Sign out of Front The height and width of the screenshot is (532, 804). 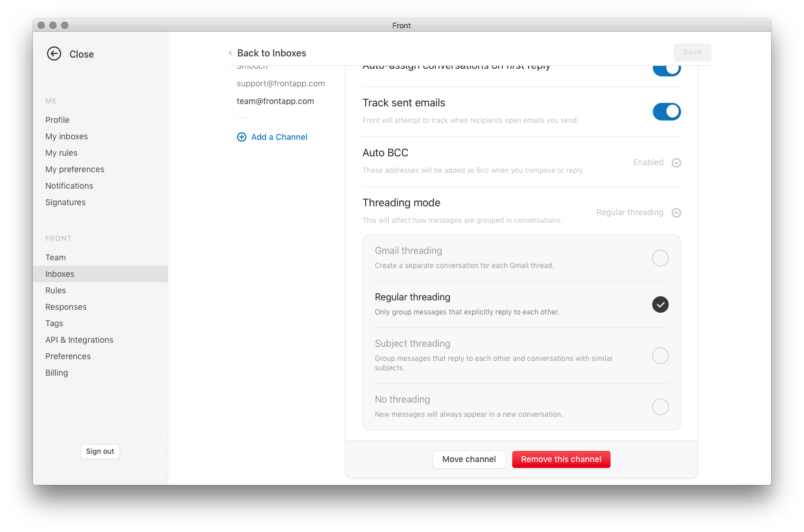pos(99,451)
